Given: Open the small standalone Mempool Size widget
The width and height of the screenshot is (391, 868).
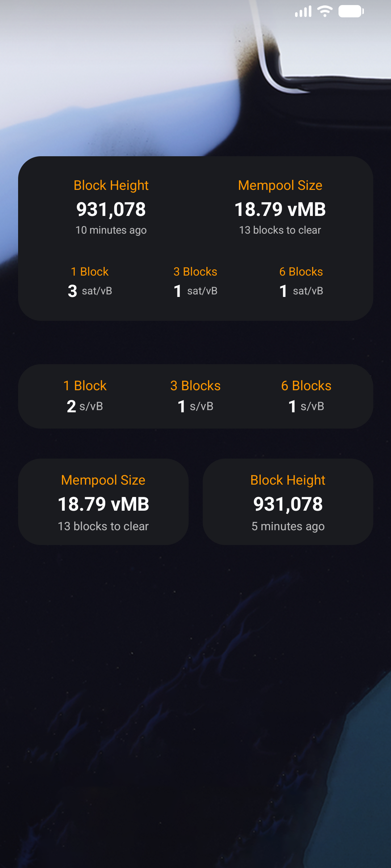Looking at the screenshot, I should click(103, 502).
